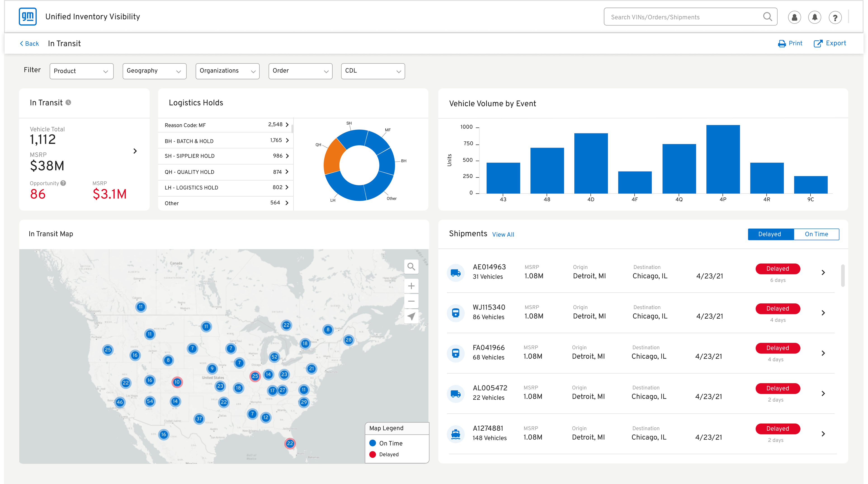Click the Opportunity info icon

pyautogui.click(x=63, y=183)
